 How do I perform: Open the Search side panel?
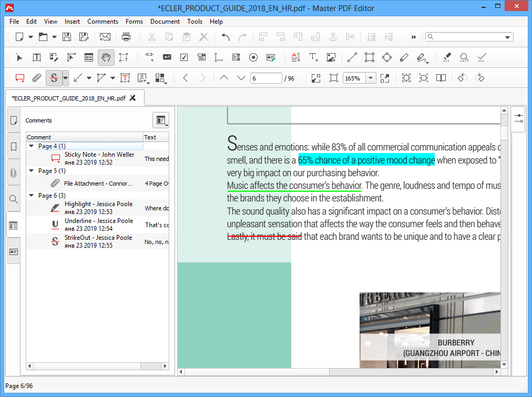pyautogui.click(x=14, y=199)
